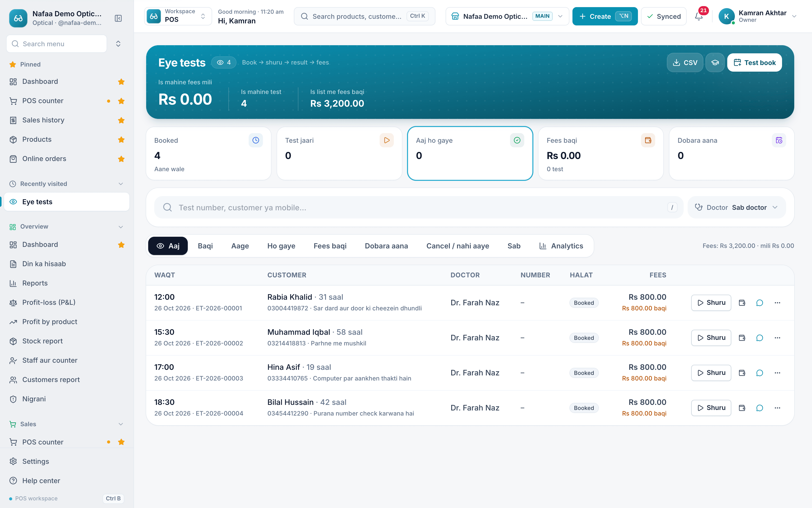812x508 pixels.
Task: Toggle star on Overview Dashboard item
Action: tap(121, 245)
